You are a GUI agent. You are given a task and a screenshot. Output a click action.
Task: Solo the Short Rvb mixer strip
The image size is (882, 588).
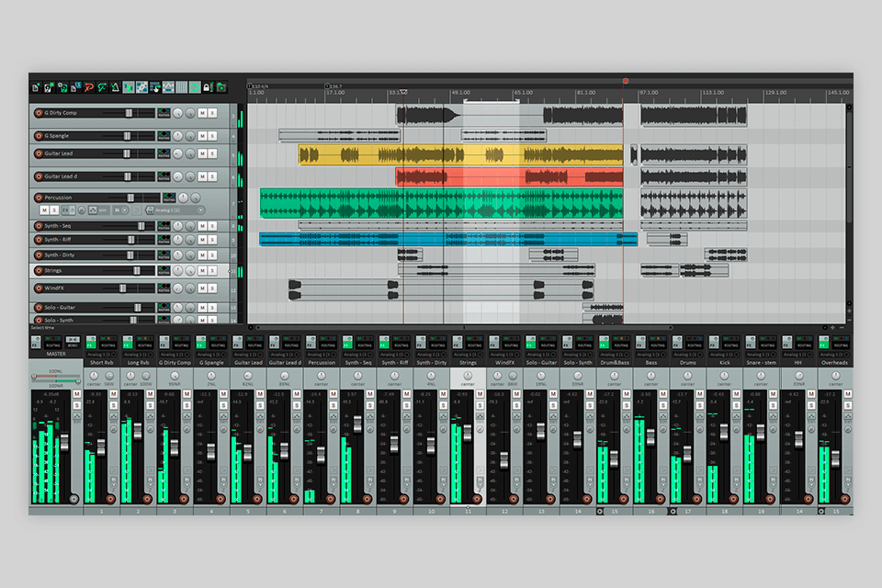114,406
